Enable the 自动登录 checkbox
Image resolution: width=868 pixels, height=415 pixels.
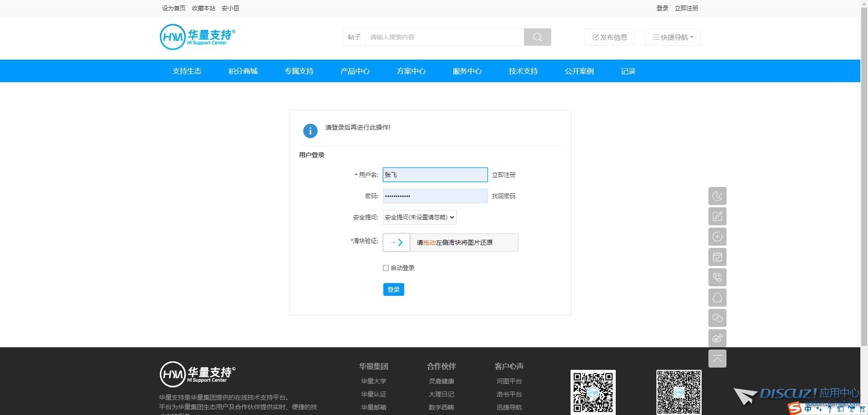pyautogui.click(x=386, y=268)
